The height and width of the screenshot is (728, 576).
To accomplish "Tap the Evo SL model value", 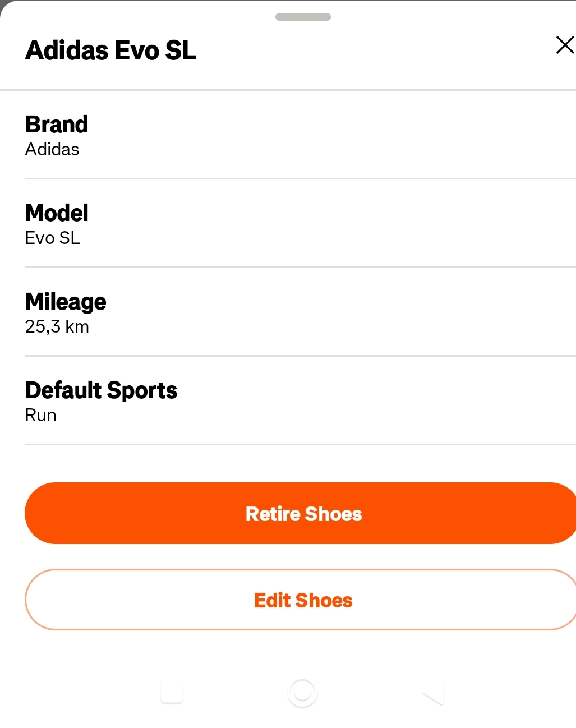I will (53, 238).
